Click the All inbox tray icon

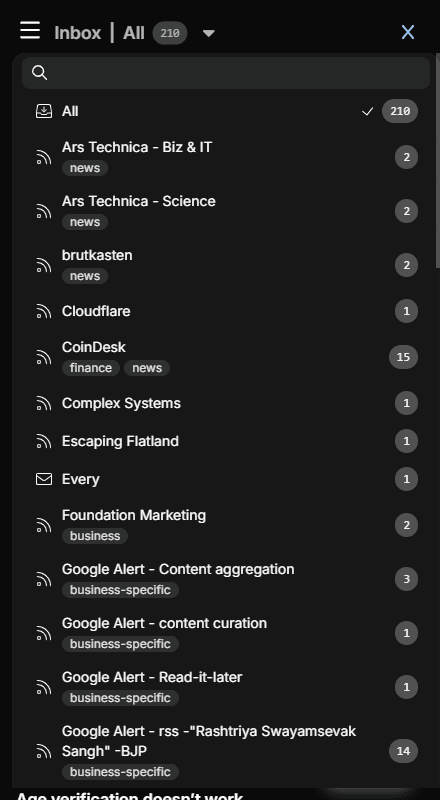click(44, 111)
